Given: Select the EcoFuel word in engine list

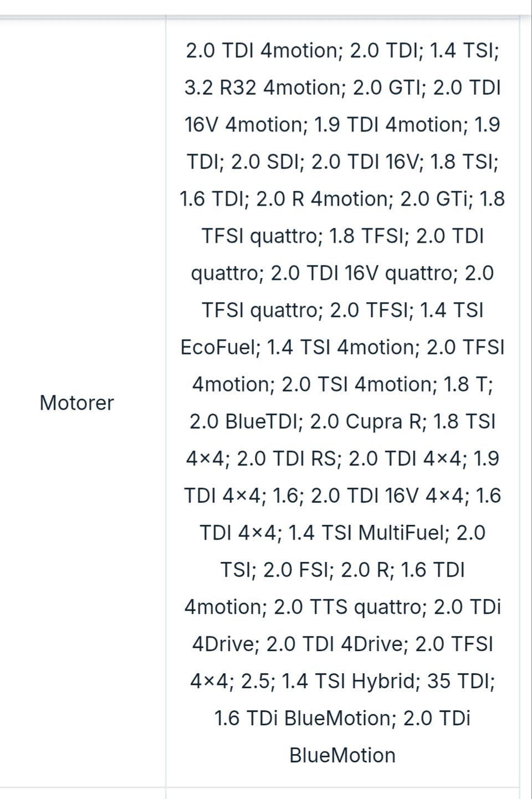Looking at the screenshot, I should pyautogui.click(x=219, y=347).
